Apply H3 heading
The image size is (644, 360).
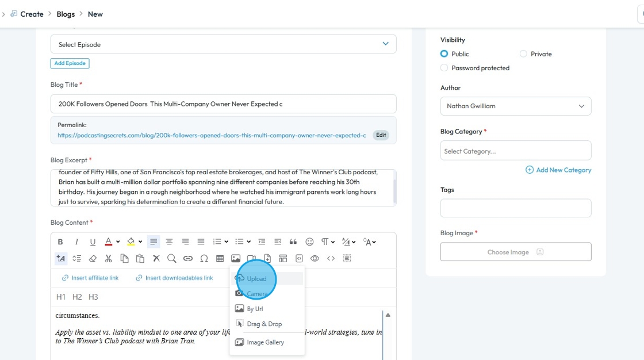pos(93,297)
